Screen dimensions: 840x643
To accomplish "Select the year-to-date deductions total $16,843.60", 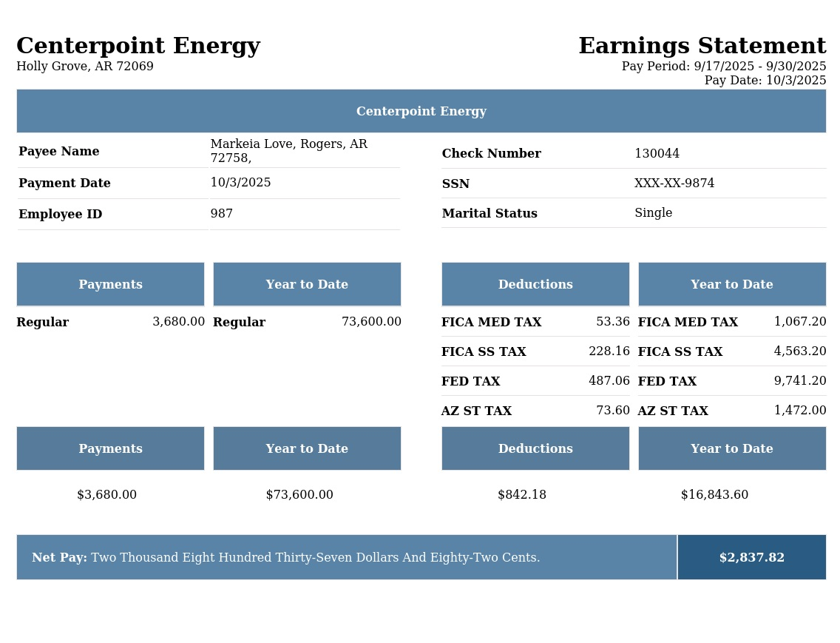I will [714, 494].
